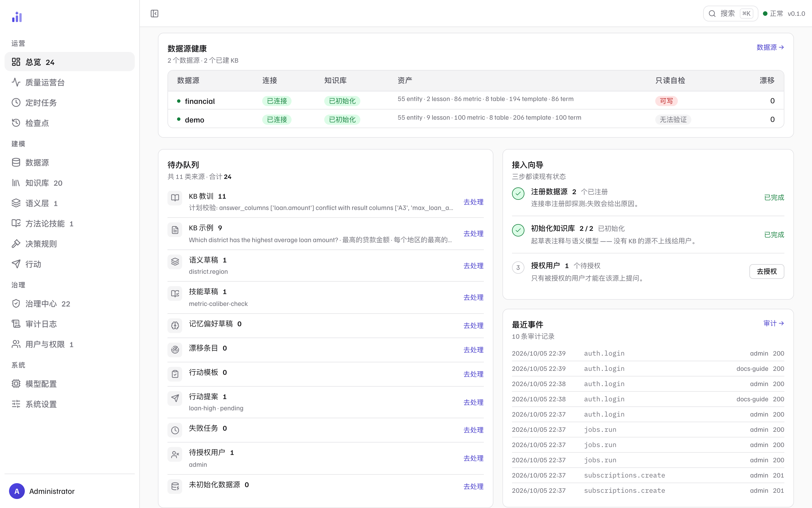Viewport: 812px width, 508px height.
Task: Click the 待授权用户 user icon
Action: tap(175, 455)
